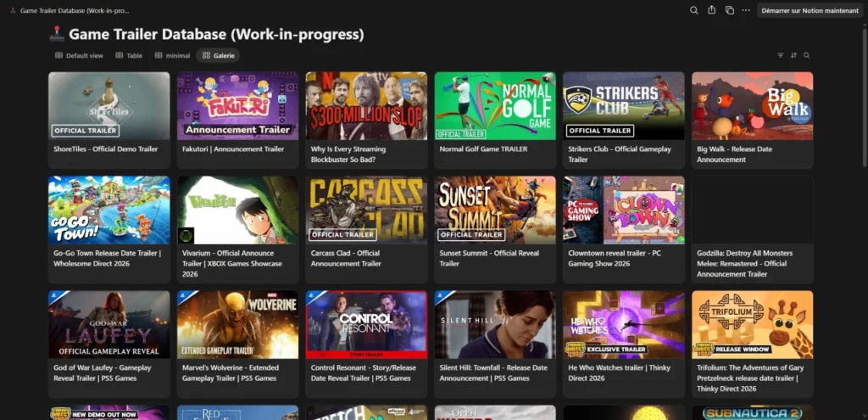Switch to the Table view tab
The height and width of the screenshot is (420, 868).
coord(129,55)
